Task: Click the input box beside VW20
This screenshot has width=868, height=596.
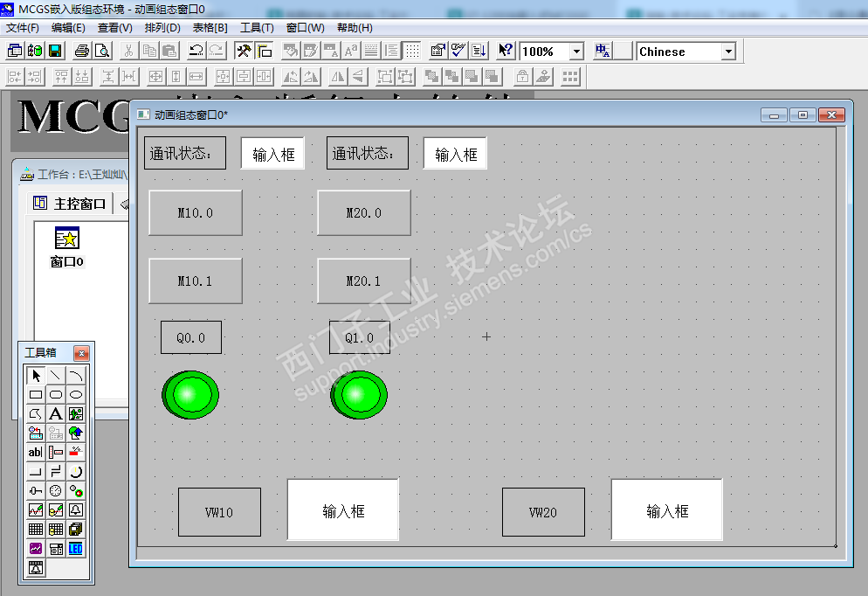Action: 667,509
